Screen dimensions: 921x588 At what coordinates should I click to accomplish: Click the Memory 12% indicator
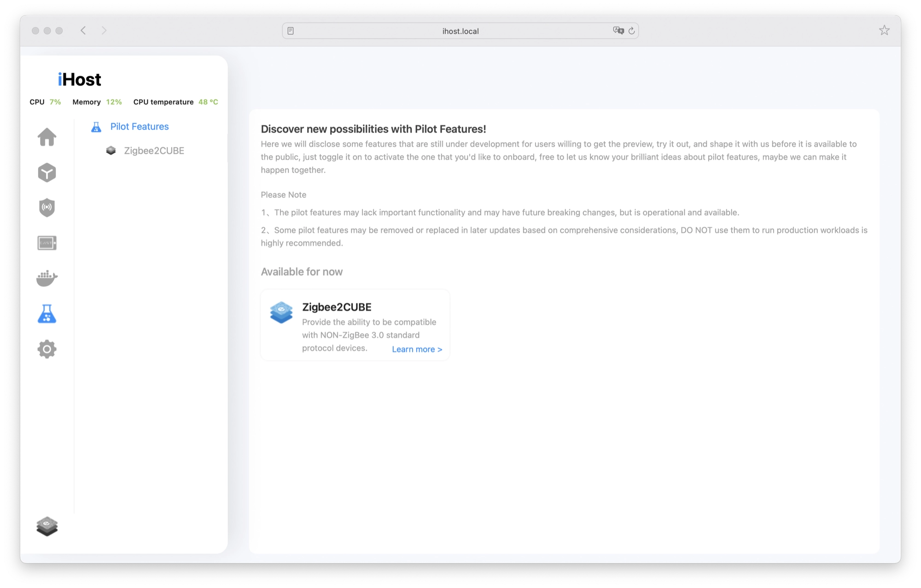point(97,102)
